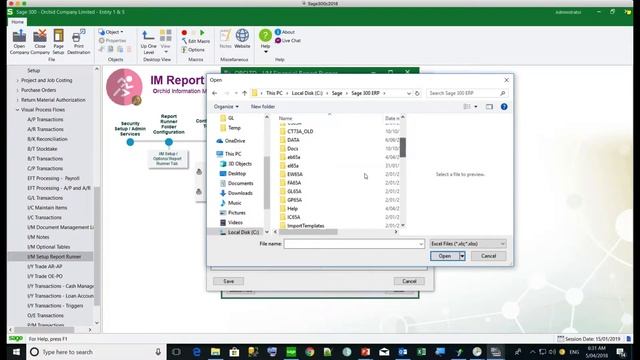Expand Project and Job Costing node

tap(18, 80)
